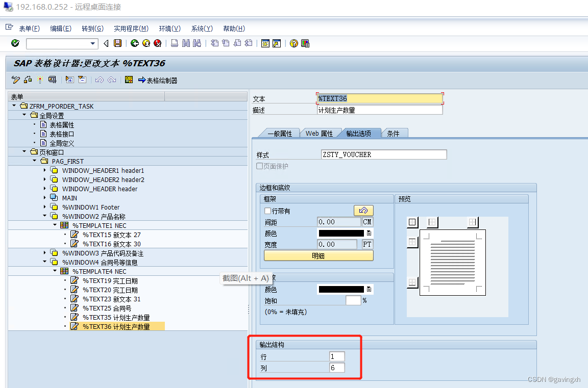Click the green Back arrow icon

click(135, 43)
